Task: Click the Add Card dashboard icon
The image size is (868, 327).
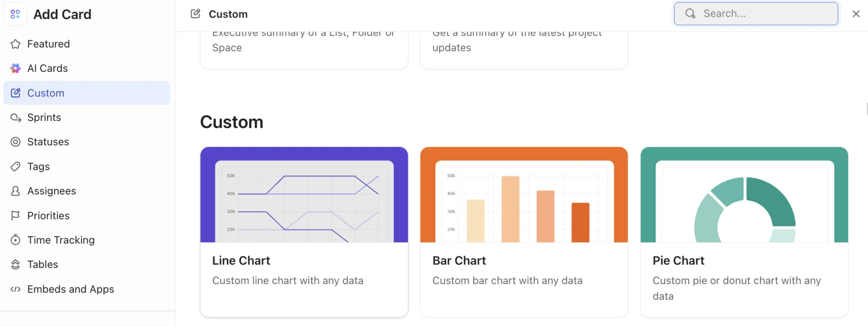Action: pyautogui.click(x=15, y=14)
